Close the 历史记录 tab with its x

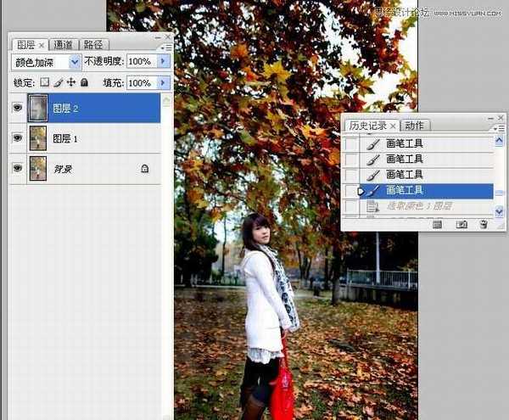point(393,126)
